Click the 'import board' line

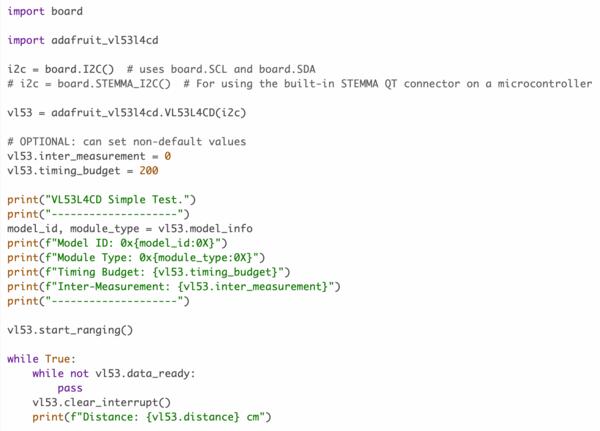tap(45, 12)
